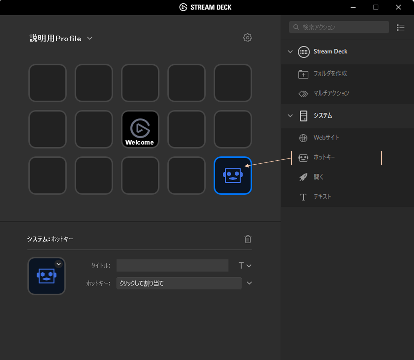The width and height of the screenshot is (414, 360).
Task: Select the Welcome key on the grid
Action: [140, 129]
